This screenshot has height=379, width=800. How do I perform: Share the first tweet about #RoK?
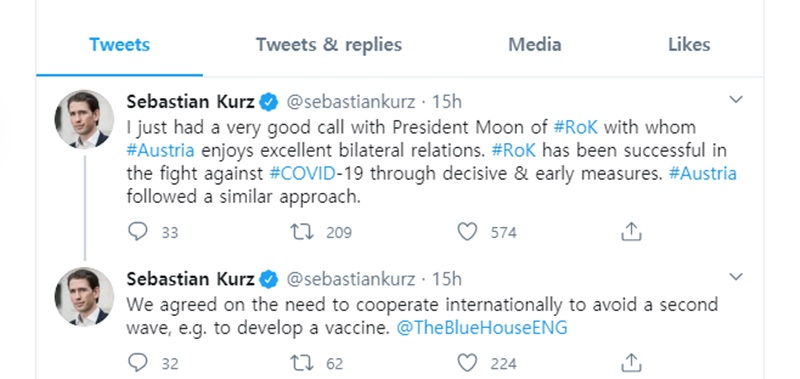[x=631, y=232]
